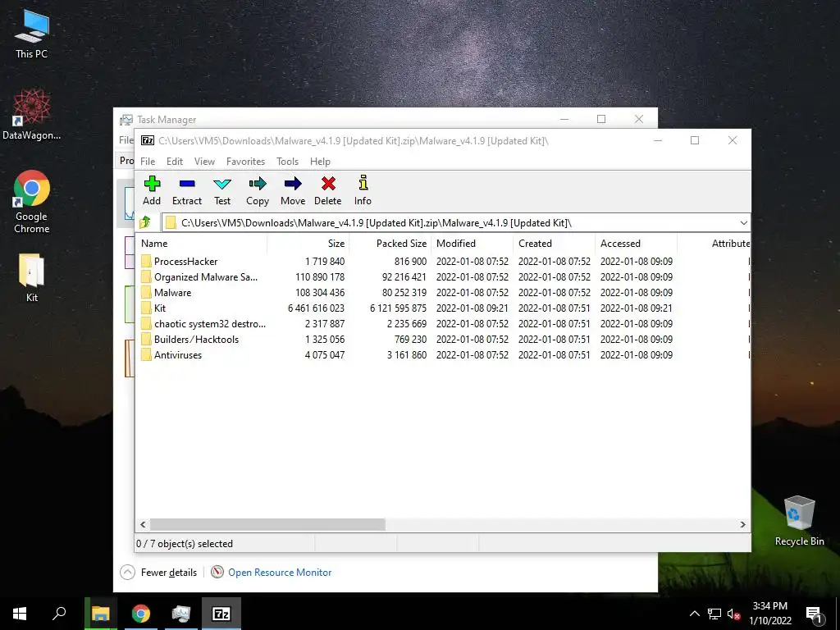Viewport: 840px width, 630px height.
Task: Click the scrollbar right arrow
Action: [x=742, y=524]
